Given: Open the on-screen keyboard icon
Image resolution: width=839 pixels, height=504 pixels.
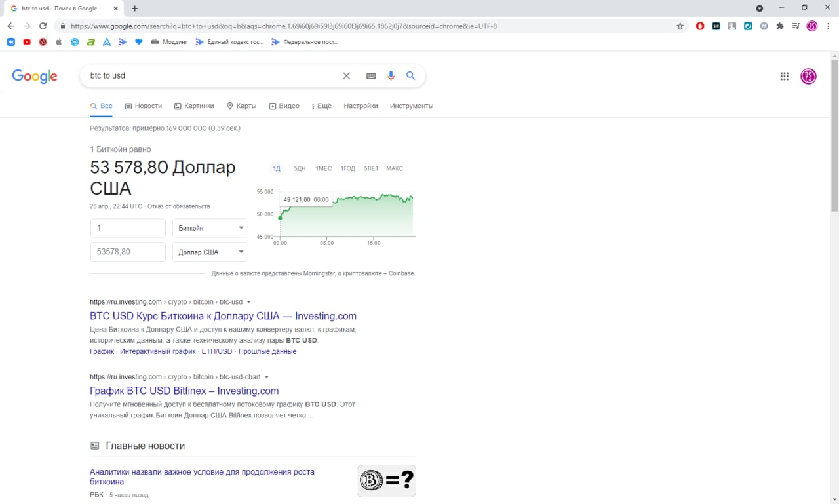Looking at the screenshot, I should (371, 76).
